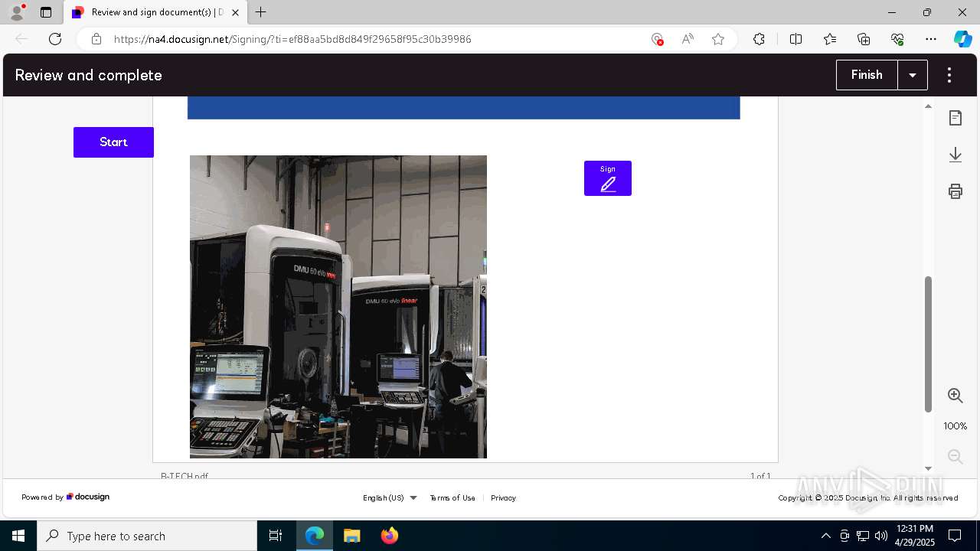Open the Terms of Use link
This screenshot has width=980, height=551.
452,497
